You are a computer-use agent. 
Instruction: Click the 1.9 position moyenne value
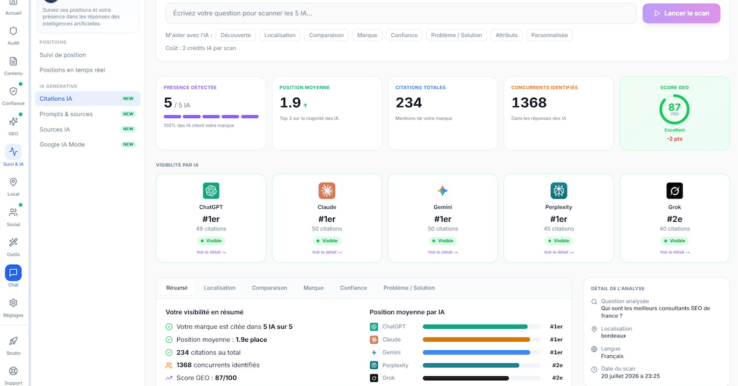click(x=290, y=103)
